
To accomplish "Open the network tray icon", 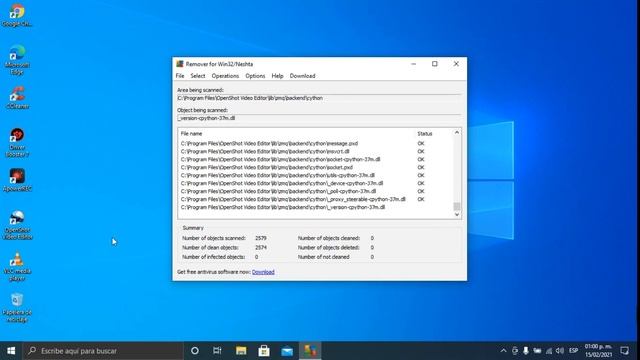I will click(x=549, y=351).
